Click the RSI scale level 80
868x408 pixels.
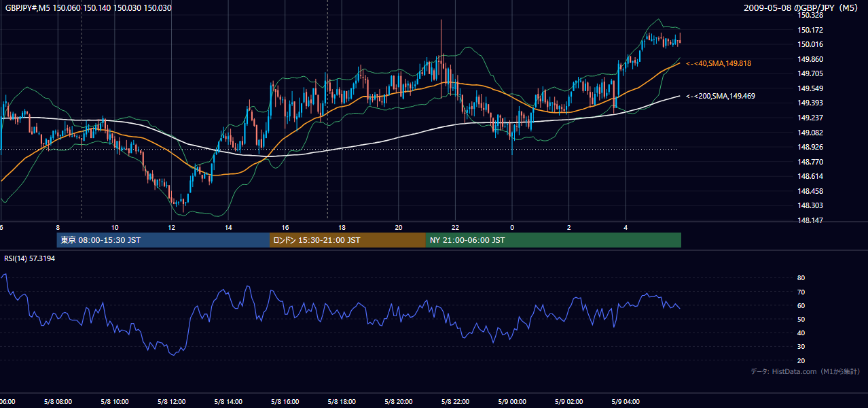pos(801,278)
